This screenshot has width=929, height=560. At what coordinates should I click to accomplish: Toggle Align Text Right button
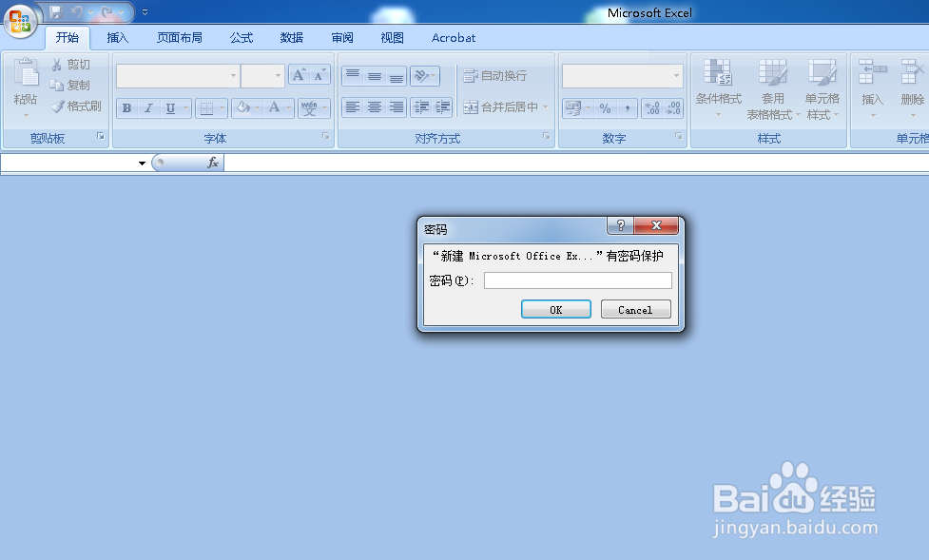(x=397, y=107)
